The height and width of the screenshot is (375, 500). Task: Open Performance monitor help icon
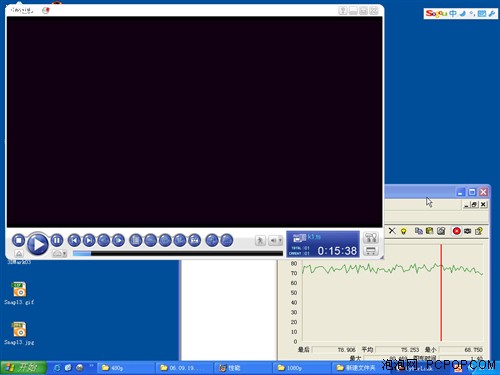tap(479, 231)
